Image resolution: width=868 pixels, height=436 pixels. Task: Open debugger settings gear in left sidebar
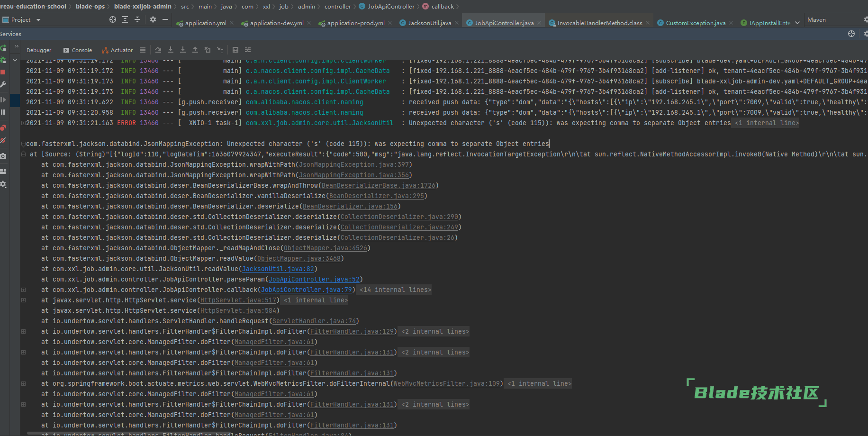(x=3, y=184)
